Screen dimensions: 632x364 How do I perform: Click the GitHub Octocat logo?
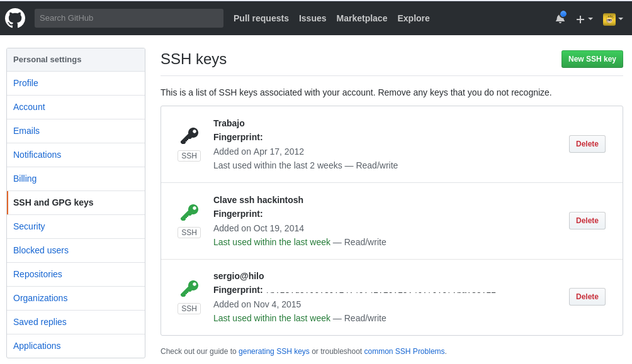coord(15,18)
